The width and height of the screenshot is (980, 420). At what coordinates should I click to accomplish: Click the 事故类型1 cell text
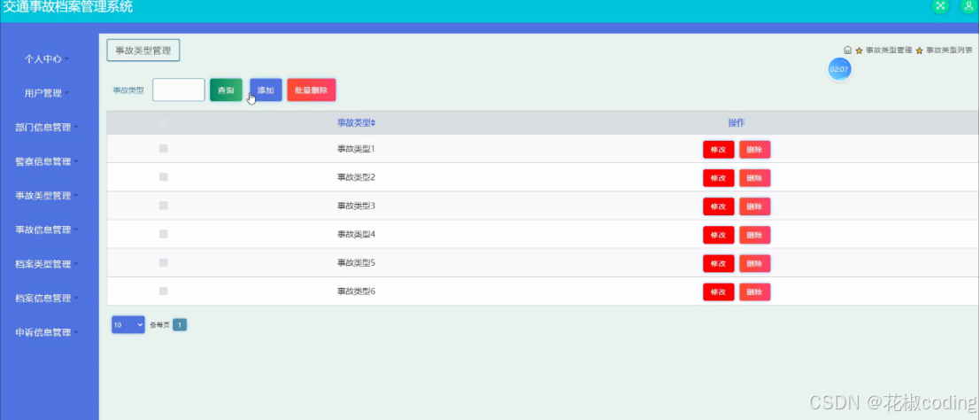(x=356, y=149)
